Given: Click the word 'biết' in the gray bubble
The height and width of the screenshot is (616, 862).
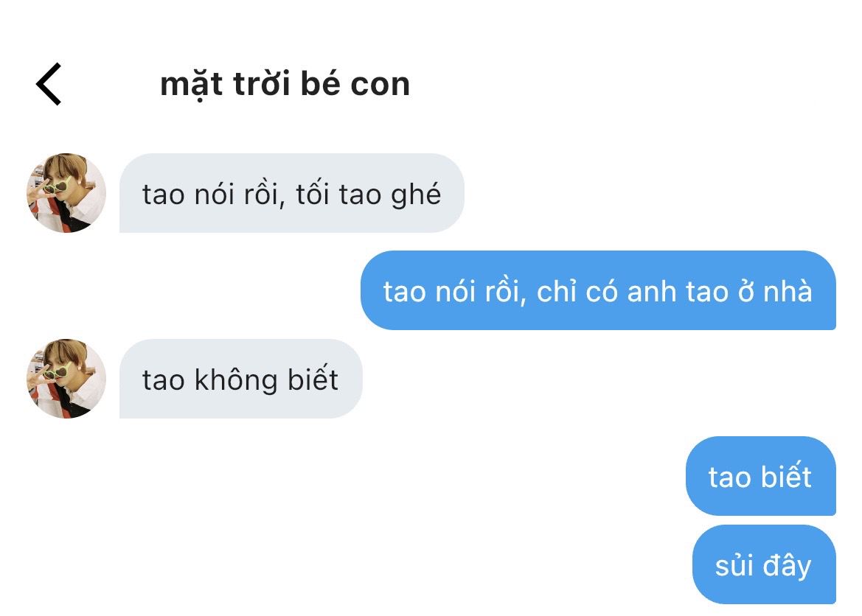Looking at the screenshot, I should (x=313, y=379).
